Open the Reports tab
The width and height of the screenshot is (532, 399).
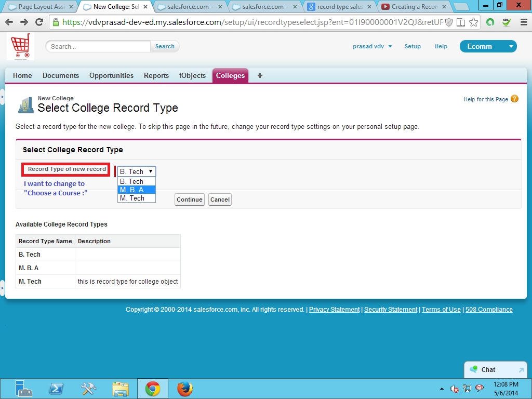click(156, 76)
